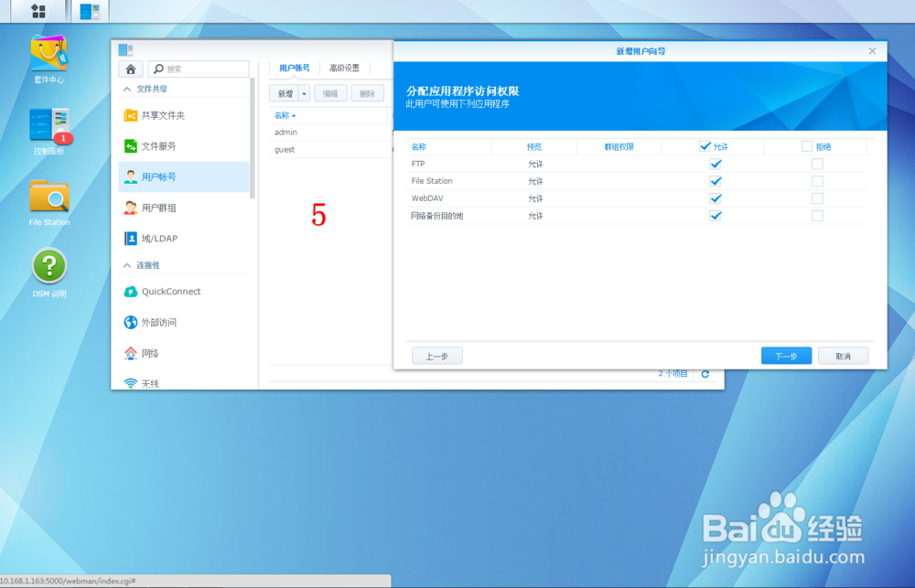
Task: Open the 套件中心 (Package Center) desktop icon
Action: click(48, 55)
